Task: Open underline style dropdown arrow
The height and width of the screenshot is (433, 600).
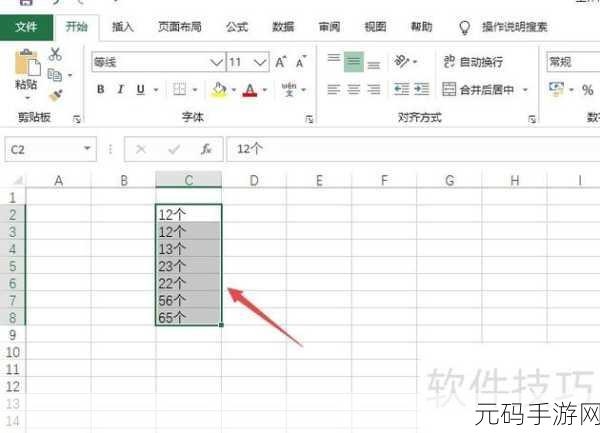Action: [x=156, y=90]
